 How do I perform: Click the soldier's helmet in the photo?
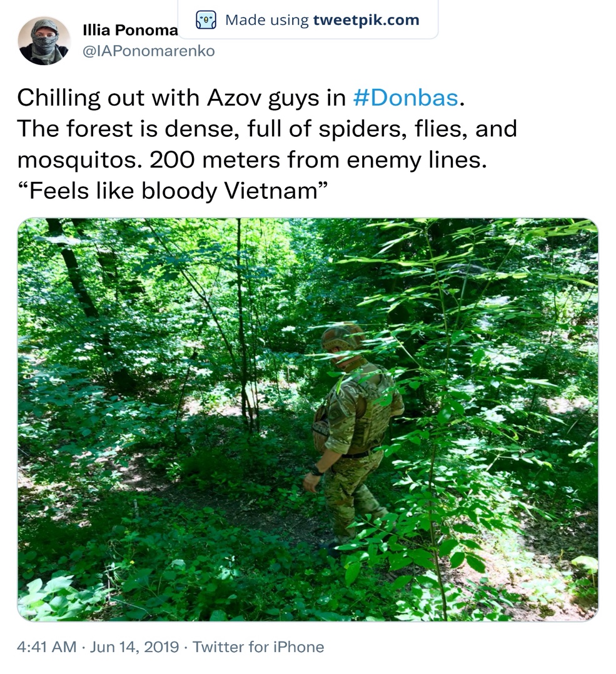tap(341, 336)
